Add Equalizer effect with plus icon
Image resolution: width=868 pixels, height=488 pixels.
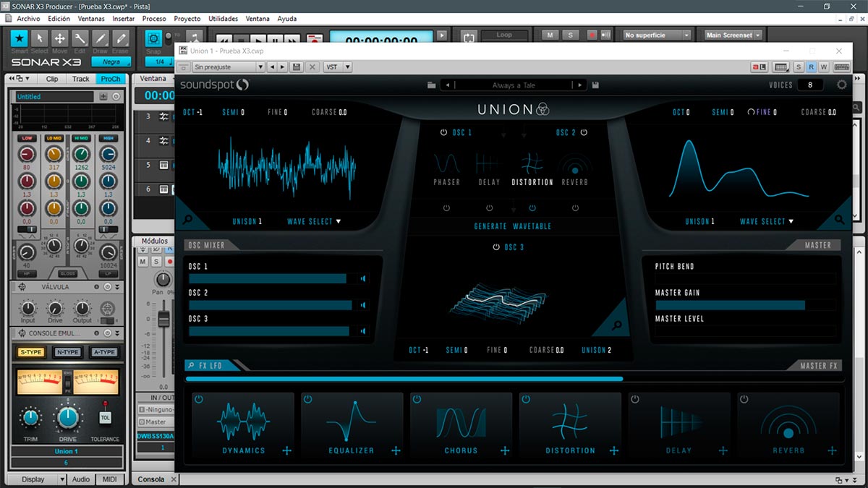click(x=396, y=450)
